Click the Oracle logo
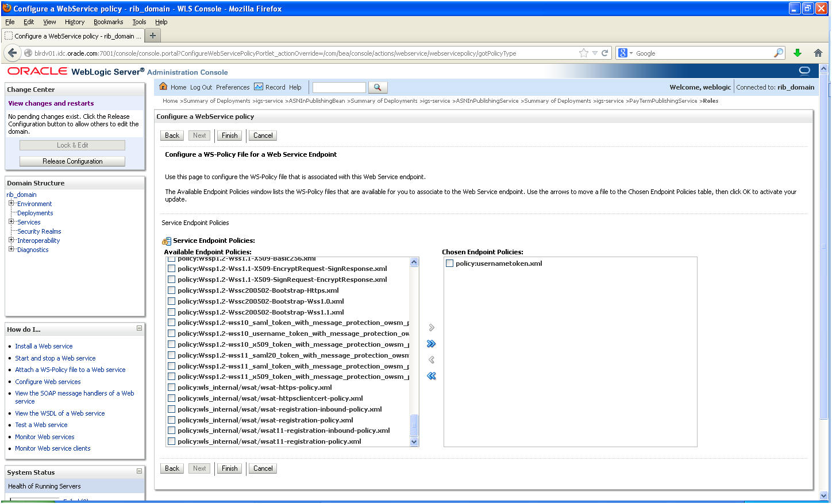 click(37, 71)
